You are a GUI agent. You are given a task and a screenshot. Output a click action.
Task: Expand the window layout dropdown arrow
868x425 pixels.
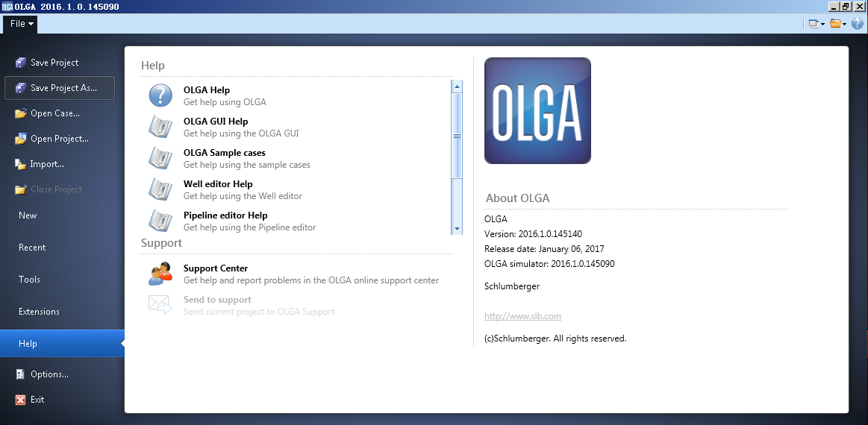822,25
